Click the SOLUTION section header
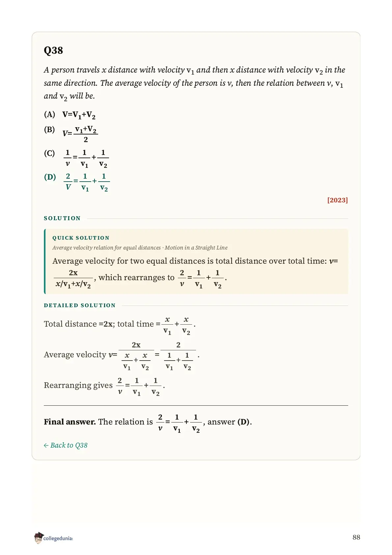392x555 pixels. [62, 218]
